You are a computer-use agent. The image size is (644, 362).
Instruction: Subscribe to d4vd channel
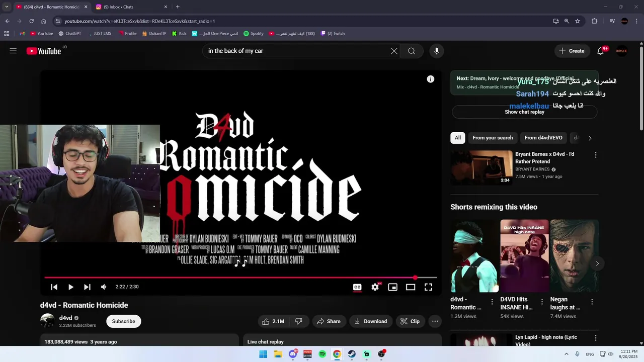pos(124,321)
